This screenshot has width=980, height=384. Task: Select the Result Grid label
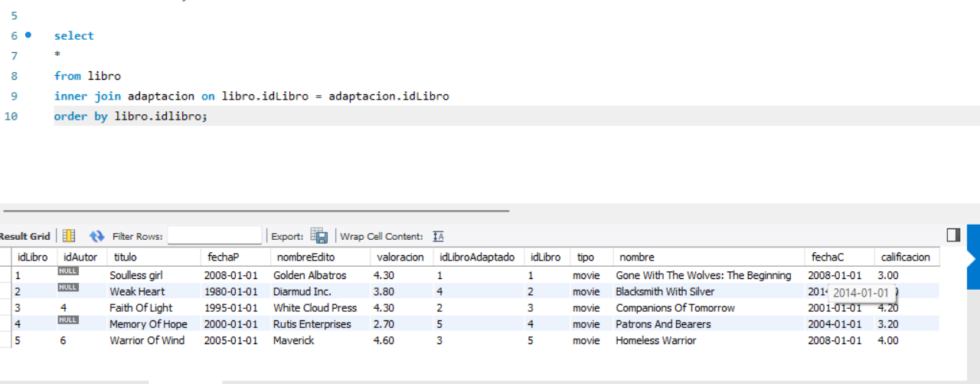click(25, 236)
